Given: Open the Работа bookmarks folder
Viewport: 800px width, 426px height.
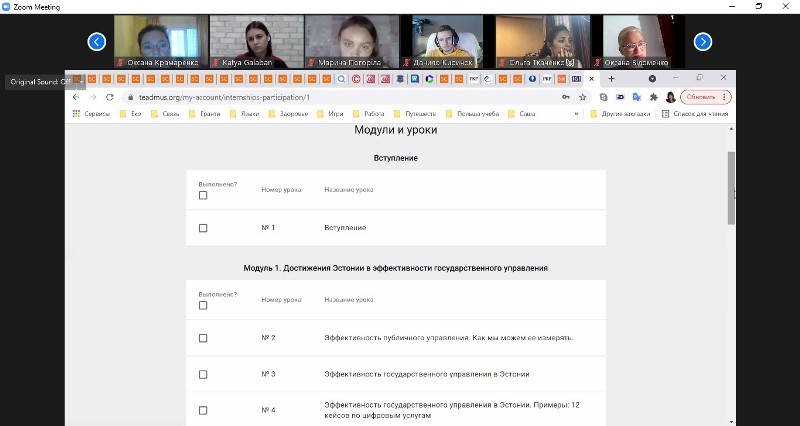Looking at the screenshot, I should tap(369, 114).
